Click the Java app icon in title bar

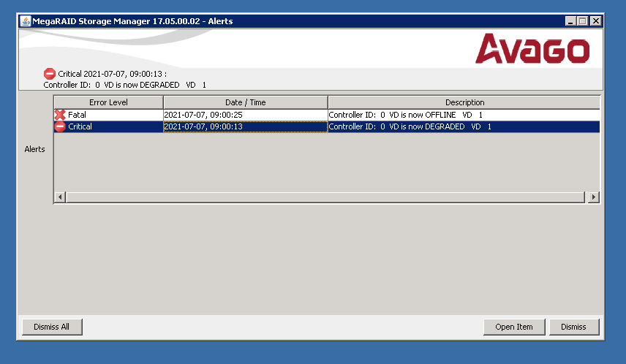[x=26, y=21]
